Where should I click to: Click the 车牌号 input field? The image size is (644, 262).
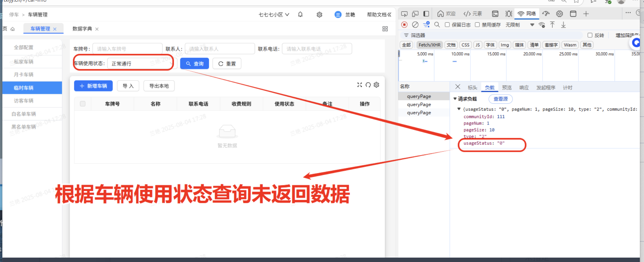(127, 49)
